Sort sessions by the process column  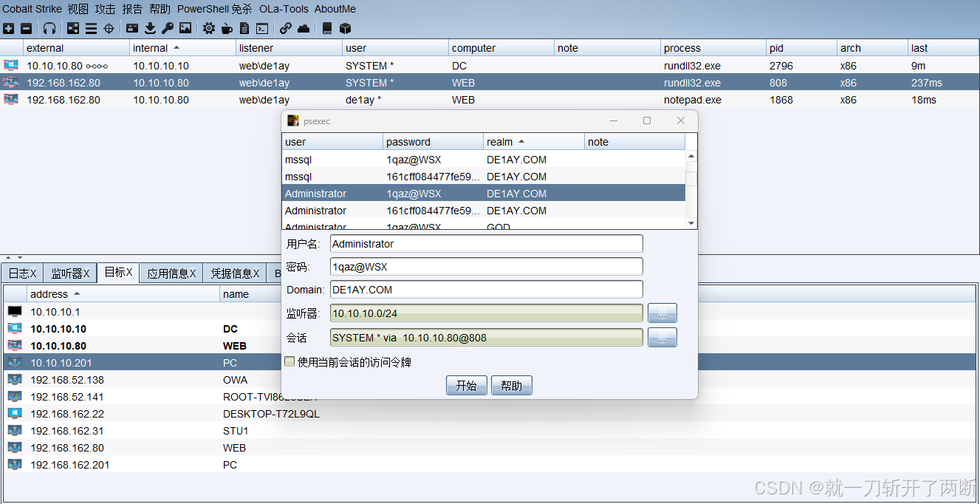pos(713,48)
